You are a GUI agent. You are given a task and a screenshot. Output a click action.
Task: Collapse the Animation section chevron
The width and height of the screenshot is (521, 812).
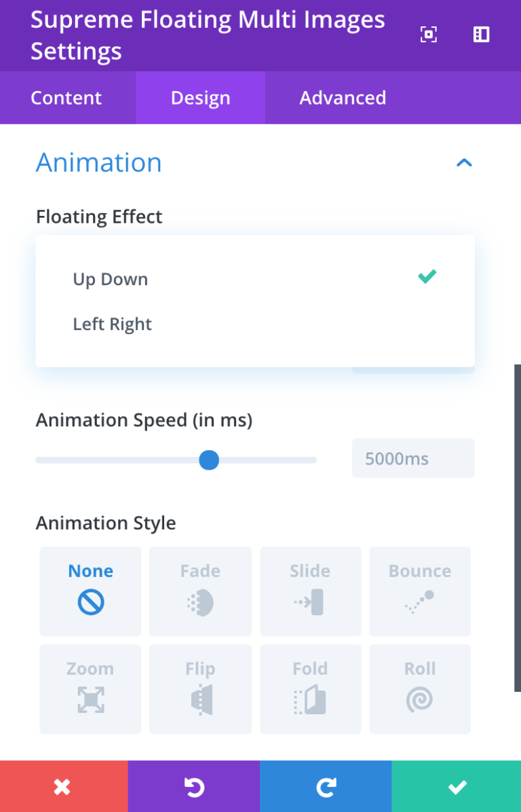point(464,162)
